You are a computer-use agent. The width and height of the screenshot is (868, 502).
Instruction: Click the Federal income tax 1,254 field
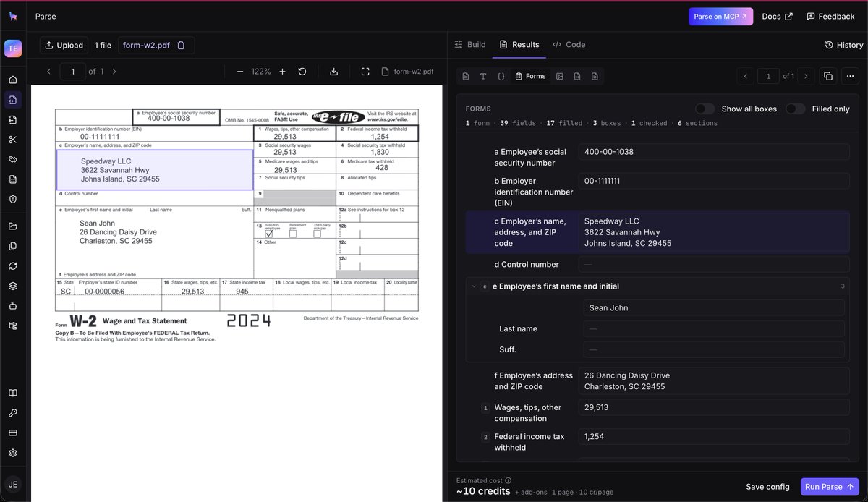(714, 436)
